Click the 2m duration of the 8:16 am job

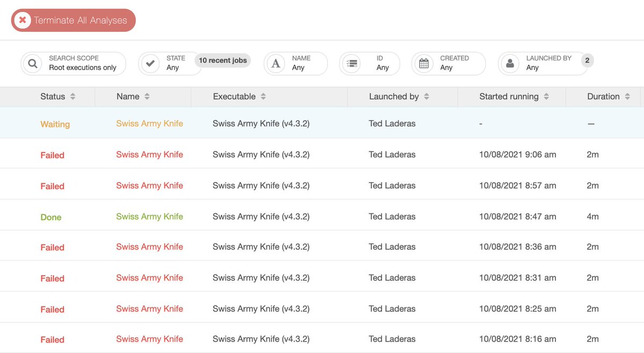tap(593, 340)
